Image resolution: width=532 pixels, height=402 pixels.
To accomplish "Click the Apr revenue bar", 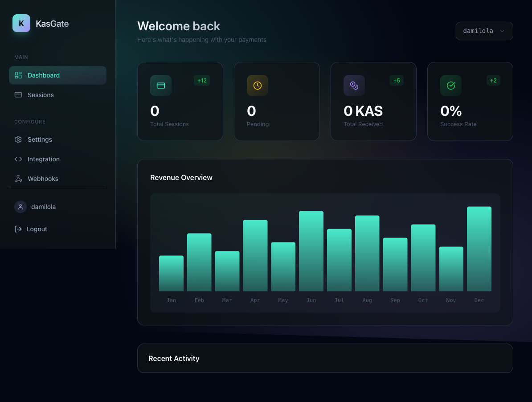I will click(x=255, y=255).
